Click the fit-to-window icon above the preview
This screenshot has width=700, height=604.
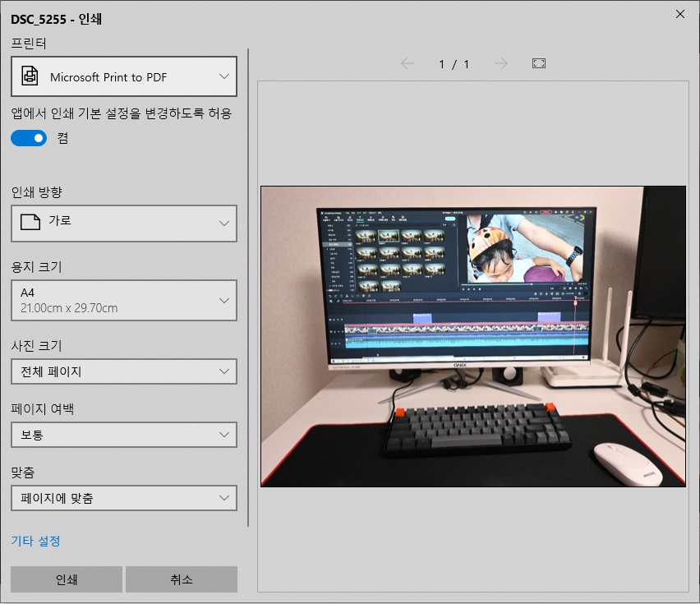pyautogui.click(x=539, y=63)
